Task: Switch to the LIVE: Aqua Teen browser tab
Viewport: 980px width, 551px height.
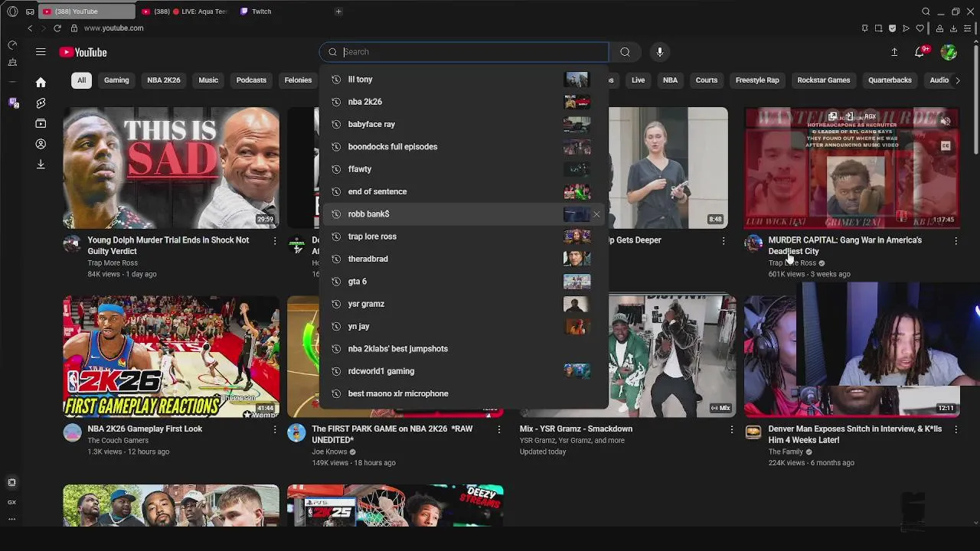Action: point(185,11)
